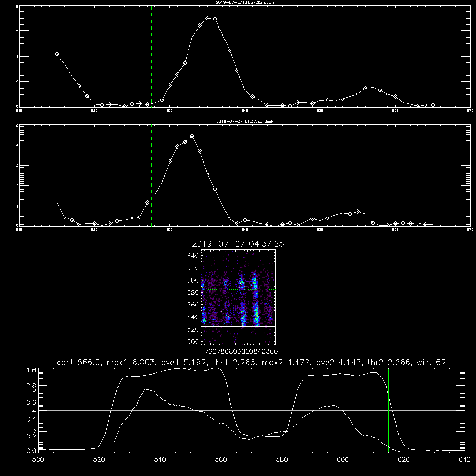This screenshot has width=476, height=476.
Task: Click the timestamp title above the spectrogram image
Action: [238, 244]
